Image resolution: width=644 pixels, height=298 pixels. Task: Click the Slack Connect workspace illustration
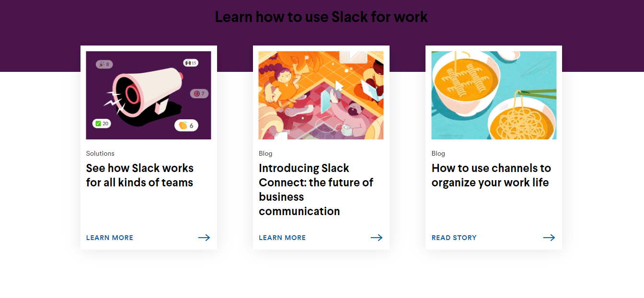pyautogui.click(x=321, y=94)
